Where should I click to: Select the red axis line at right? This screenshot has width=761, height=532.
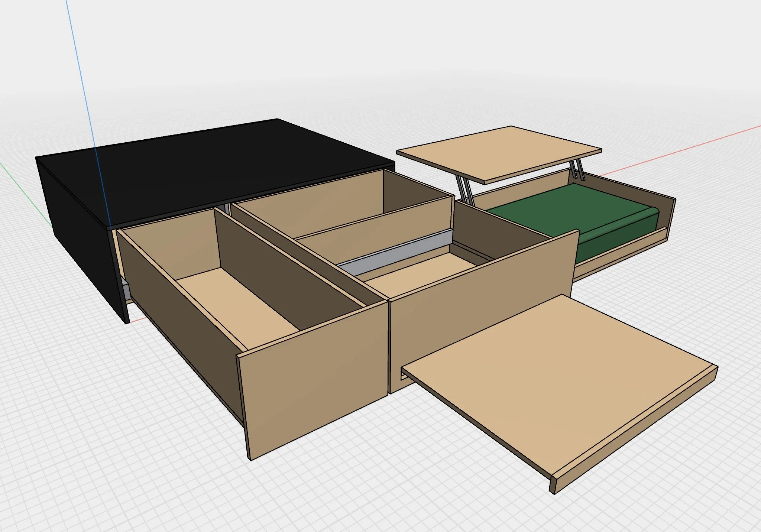680,150
